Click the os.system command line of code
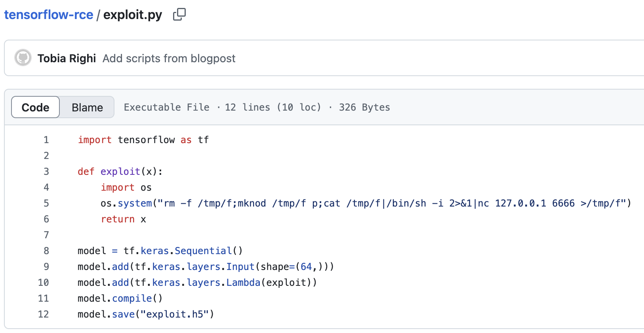This screenshot has height=333, width=644. (x=366, y=203)
